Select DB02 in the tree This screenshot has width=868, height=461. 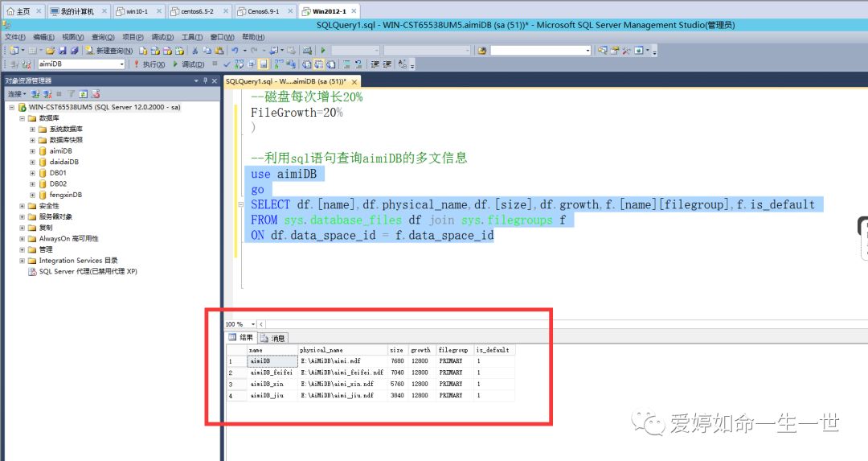[x=58, y=184]
